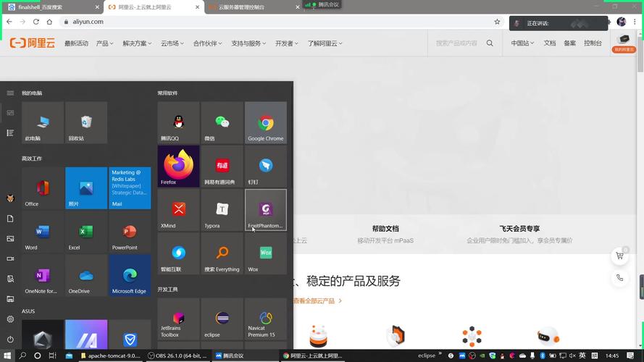The image size is (644, 362).
Task: Open the 网易有道词典 tile
Action: (222, 167)
